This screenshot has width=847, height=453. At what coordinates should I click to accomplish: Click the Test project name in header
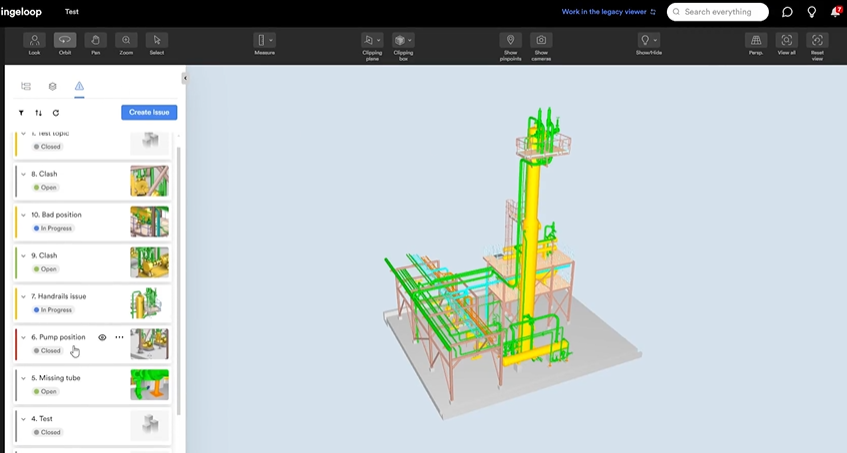71,12
